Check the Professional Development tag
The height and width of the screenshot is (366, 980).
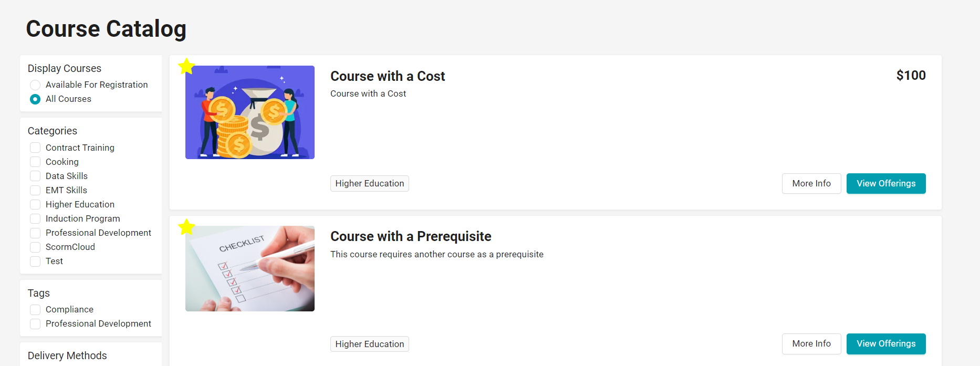pos(35,323)
